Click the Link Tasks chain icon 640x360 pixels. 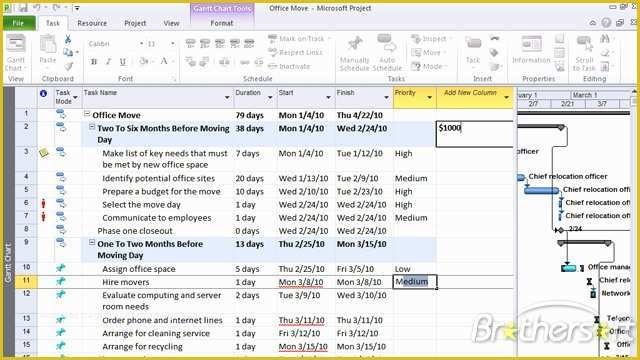point(244,62)
